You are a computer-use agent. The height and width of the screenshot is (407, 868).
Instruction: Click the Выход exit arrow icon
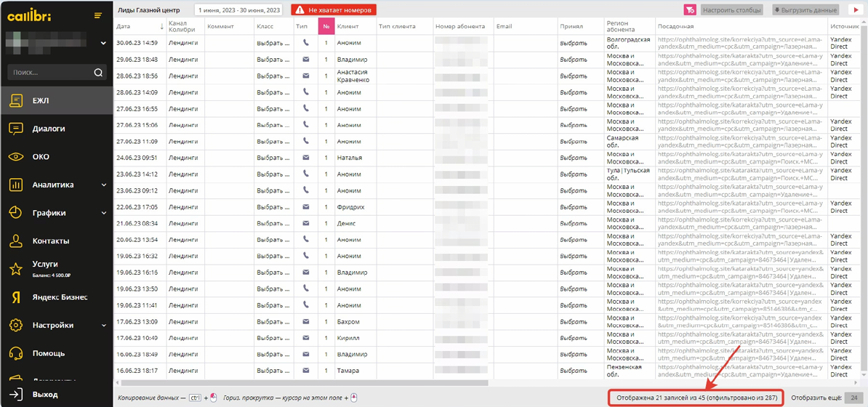coord(16,395)
